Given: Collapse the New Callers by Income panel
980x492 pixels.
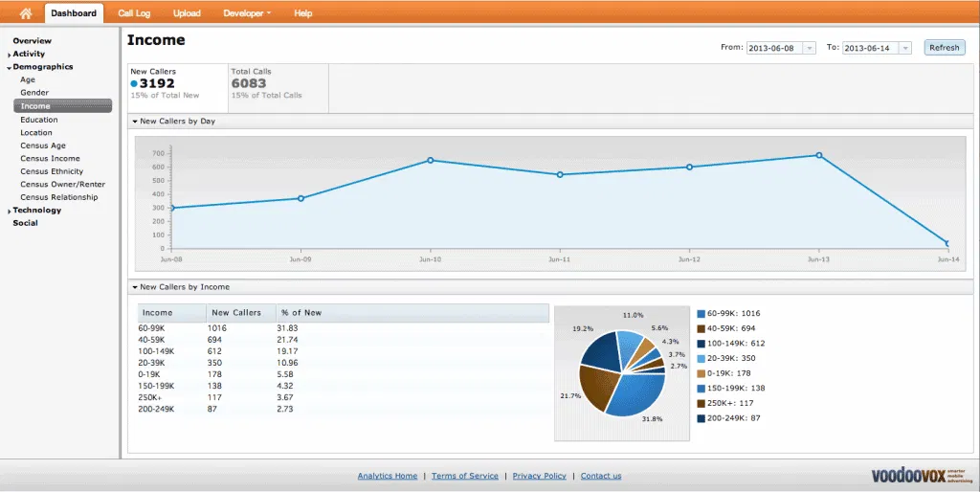Looking at the screenshot, I should [x=135, y=287].
